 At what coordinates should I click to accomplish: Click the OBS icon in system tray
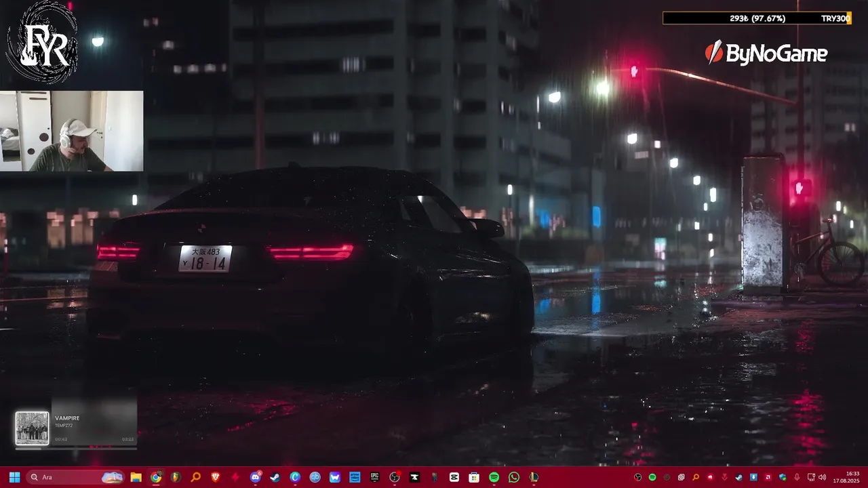[x=637, y=477]
